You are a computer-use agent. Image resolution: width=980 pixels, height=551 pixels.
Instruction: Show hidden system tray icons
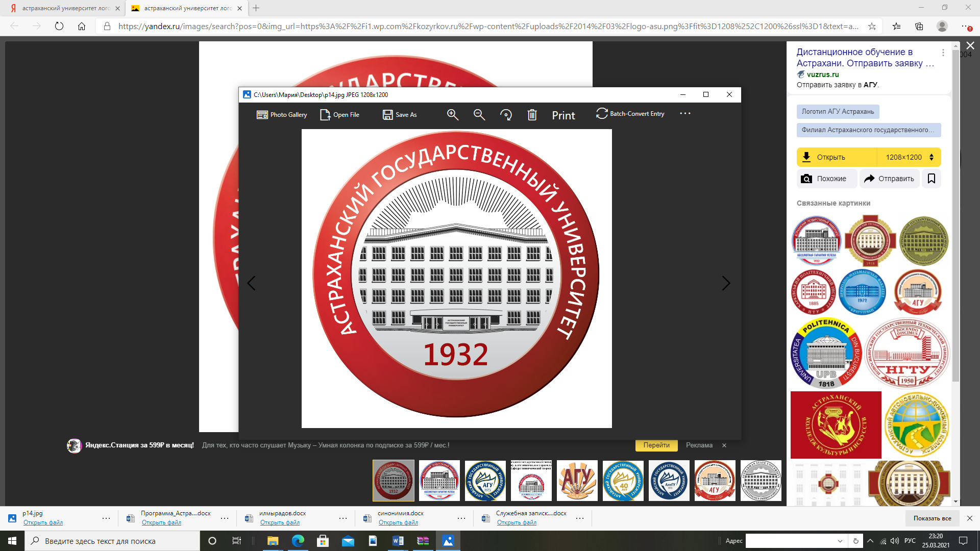870,541
